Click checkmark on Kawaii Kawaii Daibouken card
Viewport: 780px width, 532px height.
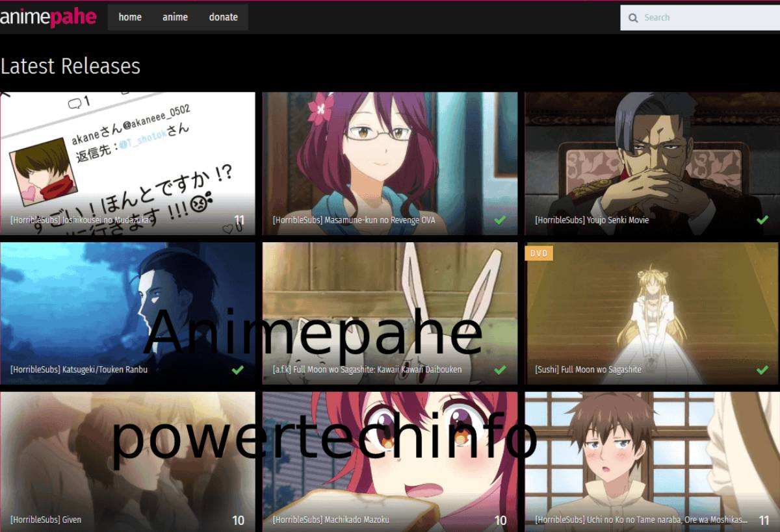coord(500,370)
